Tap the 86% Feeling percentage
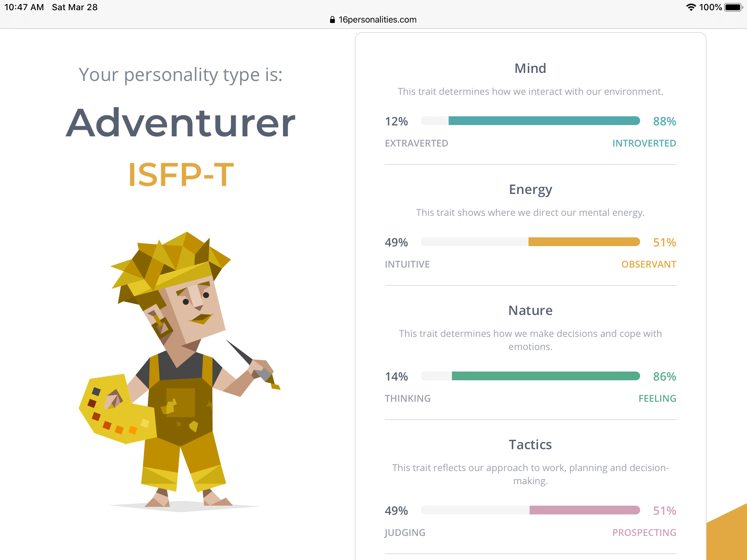Viewport: 747px width, 560px height. coord(665,377)
